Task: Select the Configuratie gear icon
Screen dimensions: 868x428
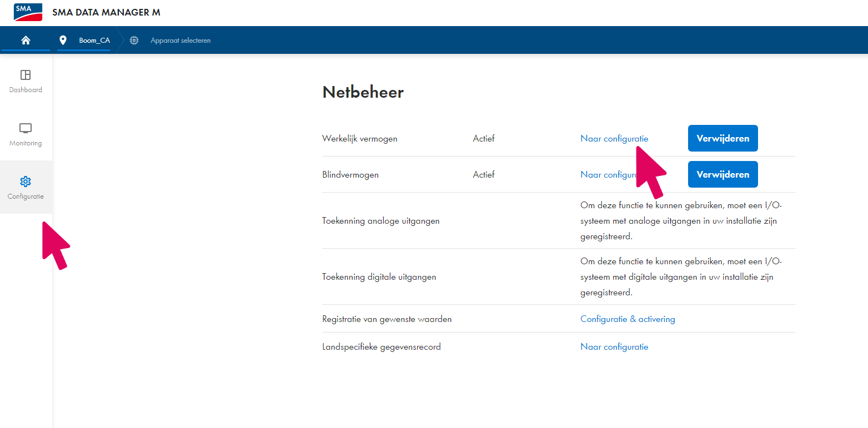Action: (26, 182)
